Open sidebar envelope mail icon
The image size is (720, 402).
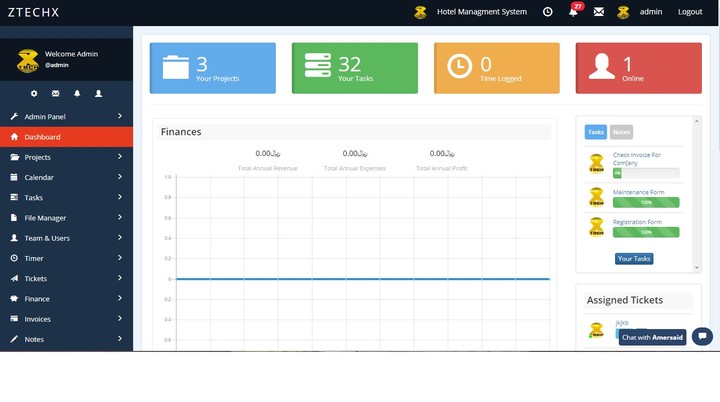click(56, 93)
